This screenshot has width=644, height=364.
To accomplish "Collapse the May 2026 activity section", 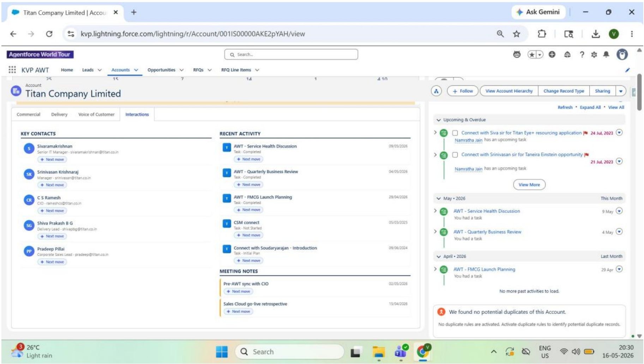I will pyautogui.click(x=439, y=199).
